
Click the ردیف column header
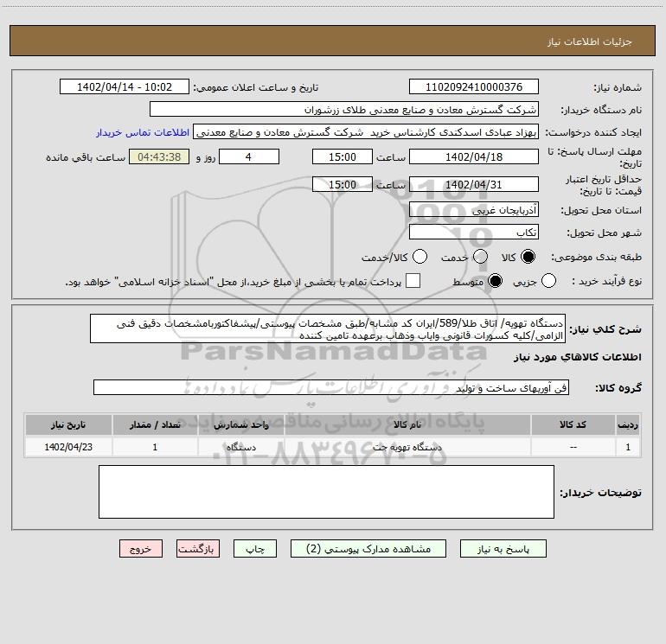[628, 424]
